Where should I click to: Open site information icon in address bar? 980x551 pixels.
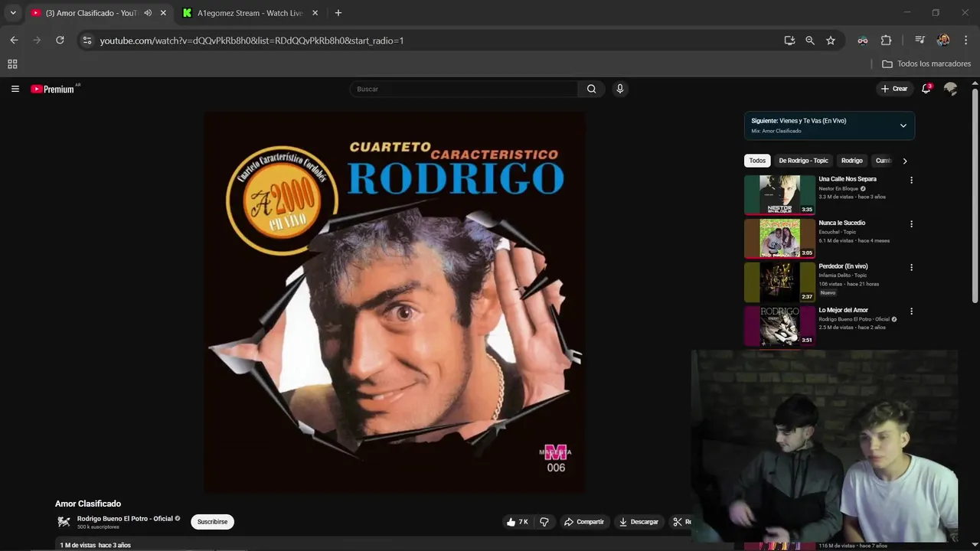coord(87,41)
